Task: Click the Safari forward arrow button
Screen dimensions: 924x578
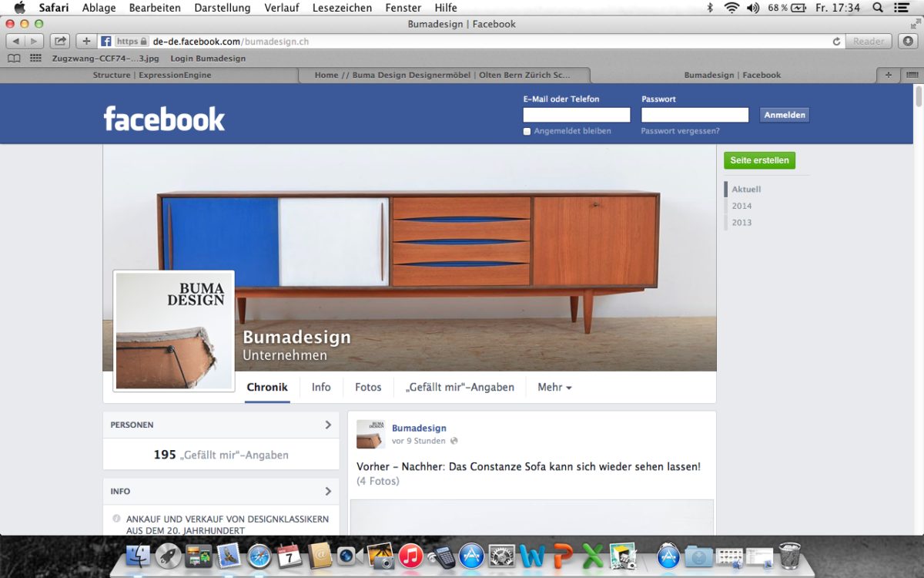Action: click(x=33, y=42)
